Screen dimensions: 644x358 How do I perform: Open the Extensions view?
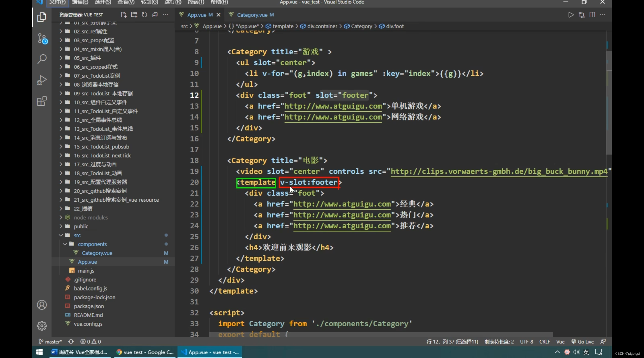click(42, 101)
